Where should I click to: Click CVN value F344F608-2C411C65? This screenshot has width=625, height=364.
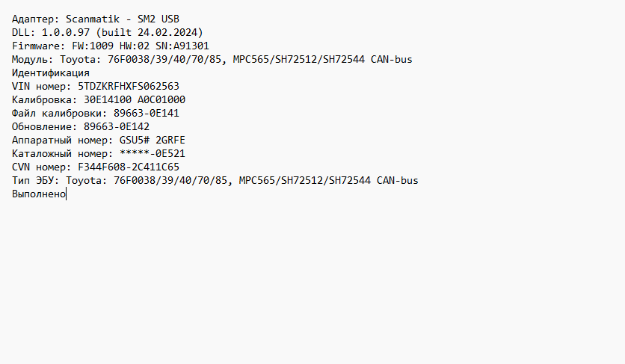(129, 167)
